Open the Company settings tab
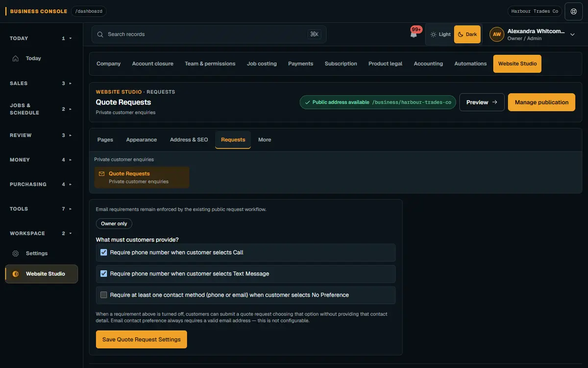Viewport: 588px width, 368px height. pos(108,64)
